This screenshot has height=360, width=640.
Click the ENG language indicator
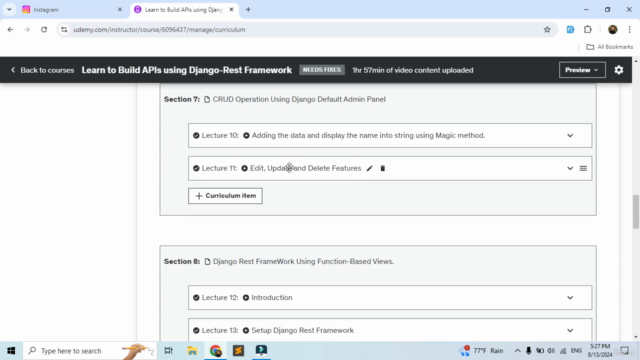click(576, 351)
